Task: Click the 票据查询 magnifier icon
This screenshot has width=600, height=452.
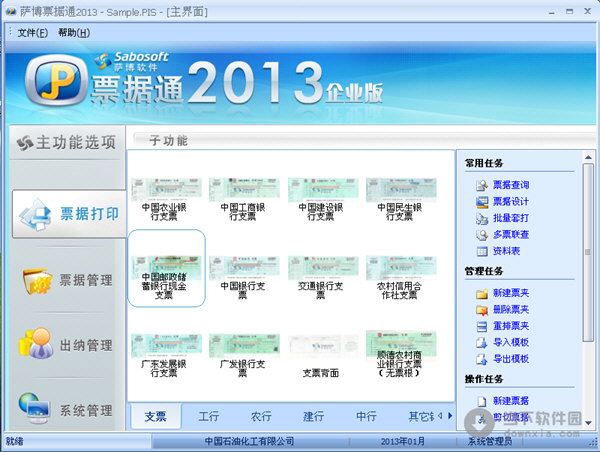Action: (x=482, y=185)
